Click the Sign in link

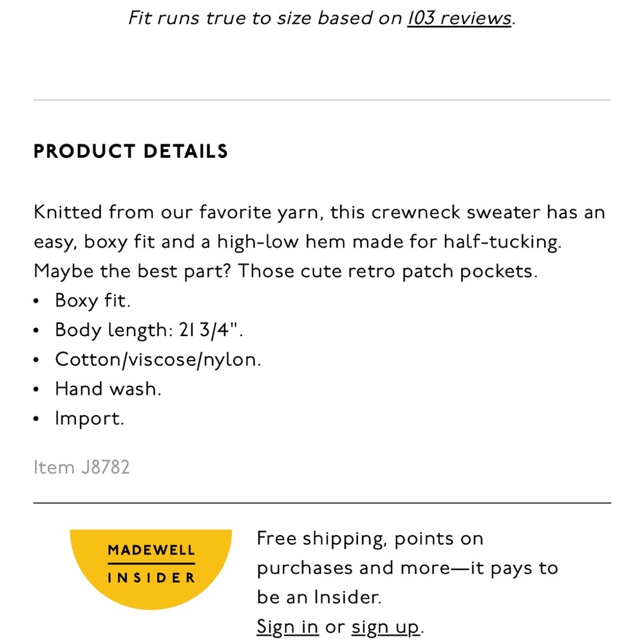287,626
